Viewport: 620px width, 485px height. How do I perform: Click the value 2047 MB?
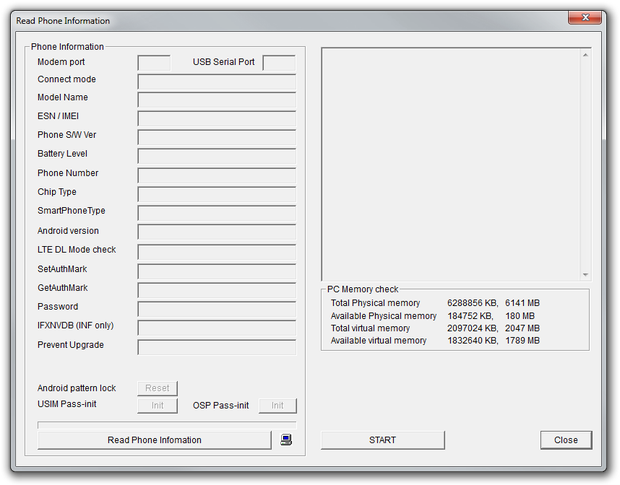coord(522,328)
